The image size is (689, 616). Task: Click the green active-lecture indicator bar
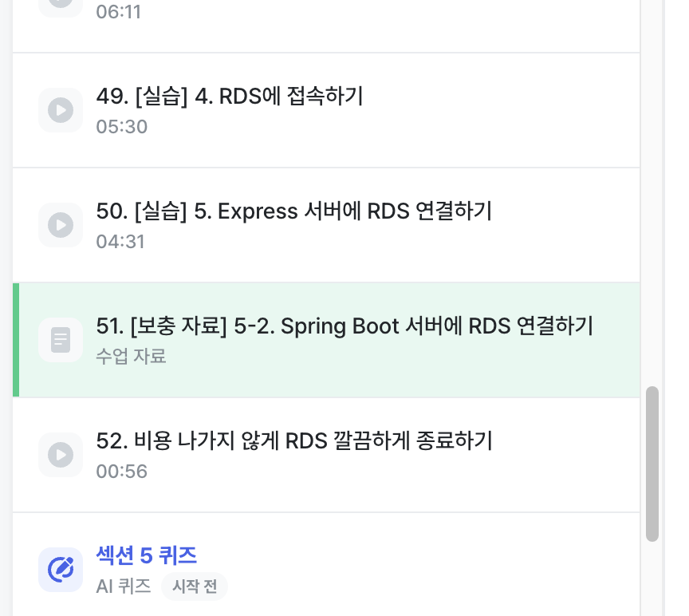click(16, 340)
